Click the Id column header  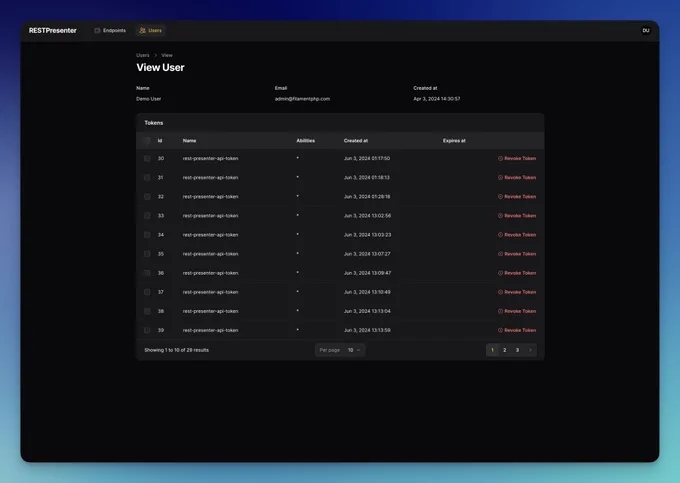pyautogui.click(x=160, y=140)
